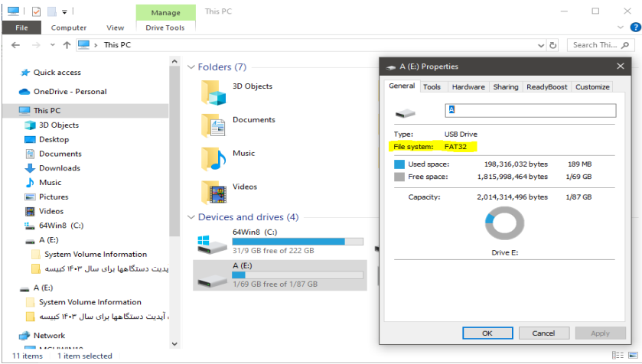Select 3D Objects cube icon in navigation pane

30,125
